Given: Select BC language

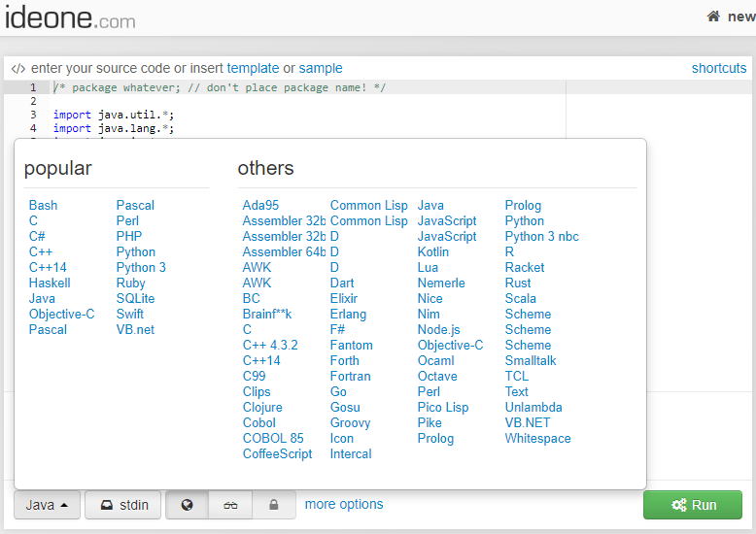Looking at the screenshot, I should pos(252,298).
